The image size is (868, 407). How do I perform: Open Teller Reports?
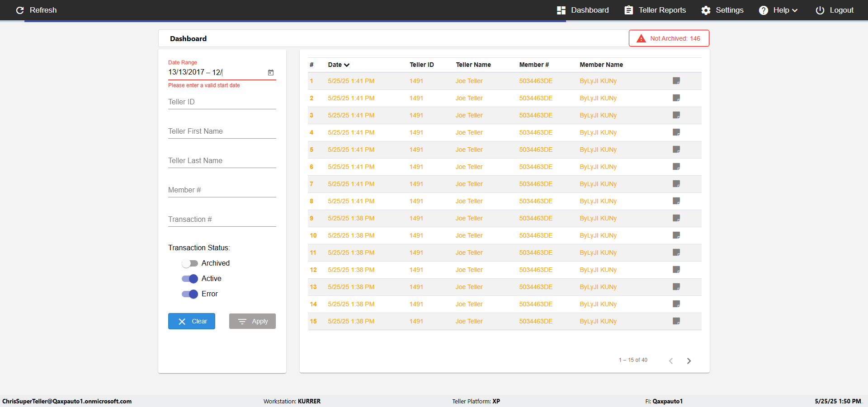click(x=655, y=10)
